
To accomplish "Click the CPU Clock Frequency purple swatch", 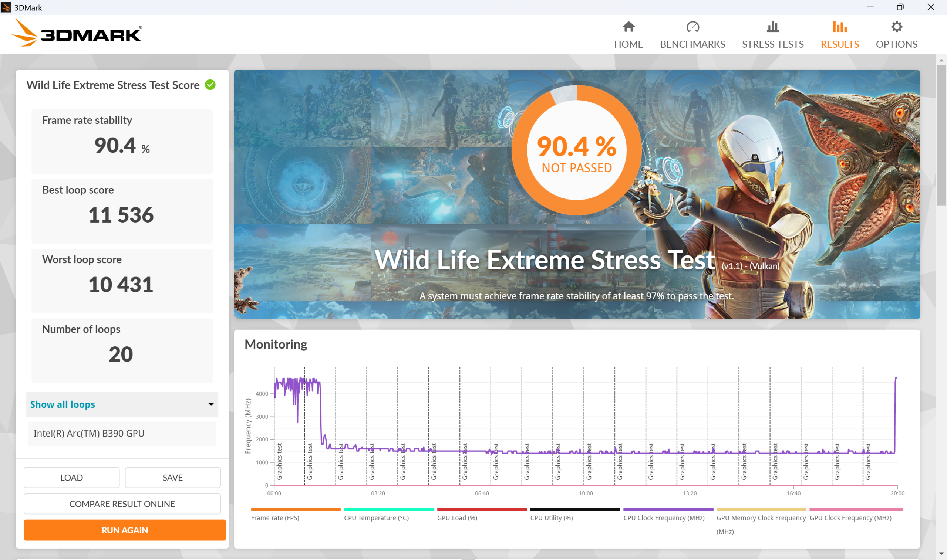I will pos(668,510).
